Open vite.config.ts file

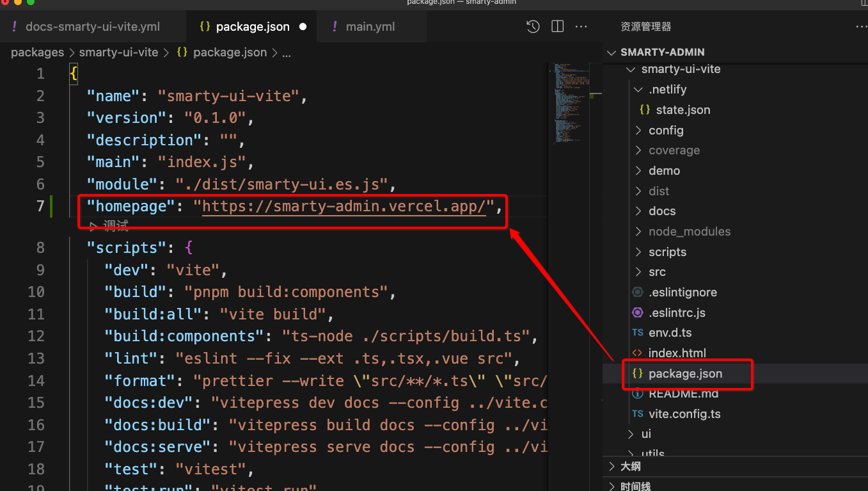coord(684,414)
